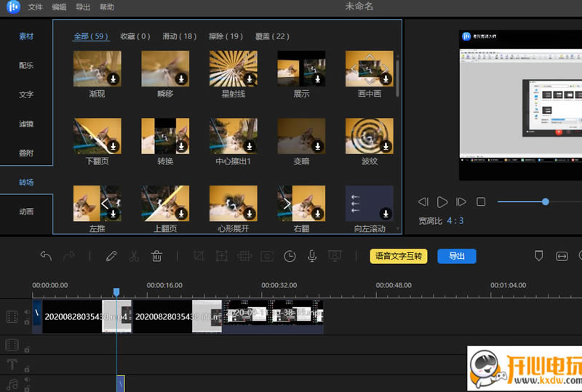
Task: Mute the music audio track
Action: [27, 380]
